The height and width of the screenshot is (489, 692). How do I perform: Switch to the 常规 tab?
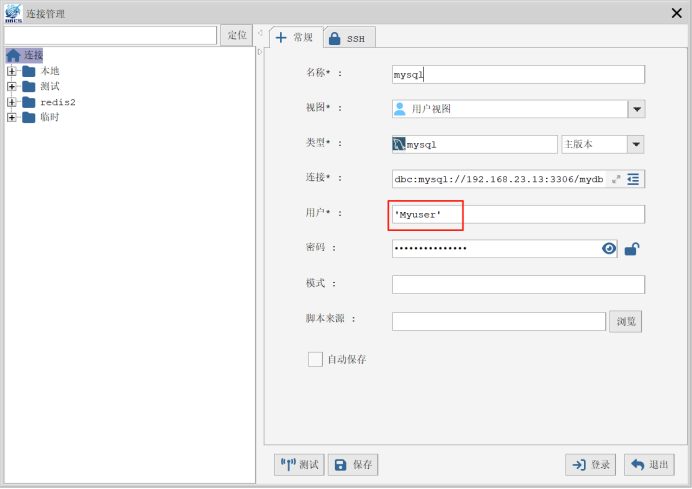[295, 38]
